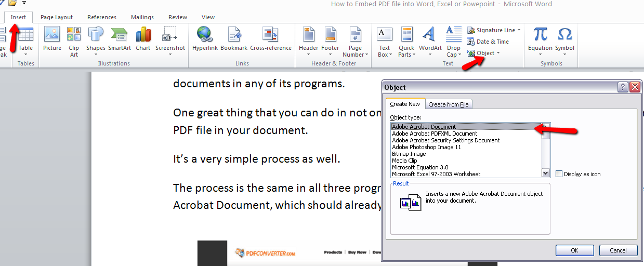Click the Object dialog Help button

[623, 87]
